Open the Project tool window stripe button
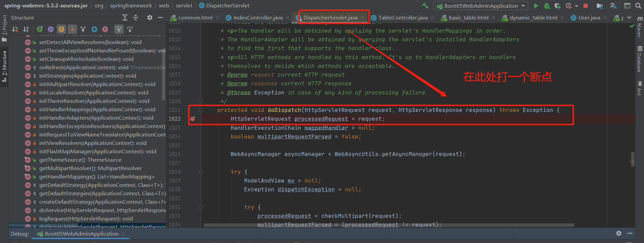This screenshot has width=644, height=243. click(x=4, y=29)
